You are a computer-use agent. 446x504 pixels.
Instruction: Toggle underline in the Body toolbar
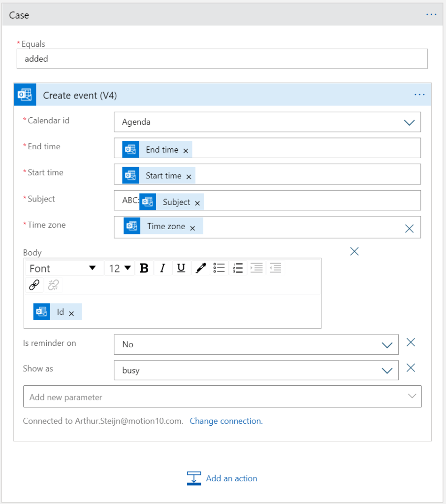click(x=181, y=268)
